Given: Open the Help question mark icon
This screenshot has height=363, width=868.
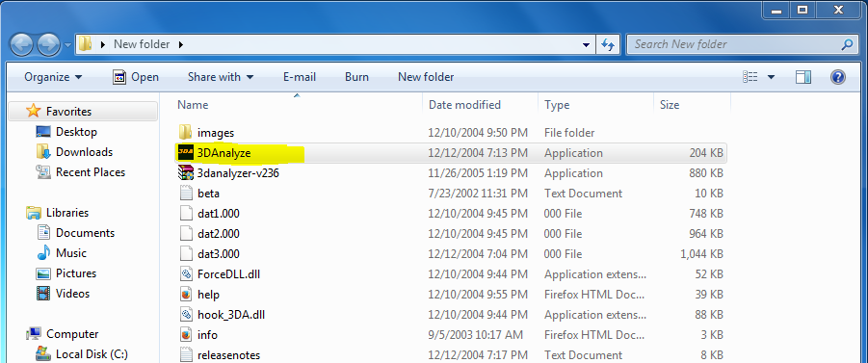Looking at the screenshot, I should coord(838,77).
